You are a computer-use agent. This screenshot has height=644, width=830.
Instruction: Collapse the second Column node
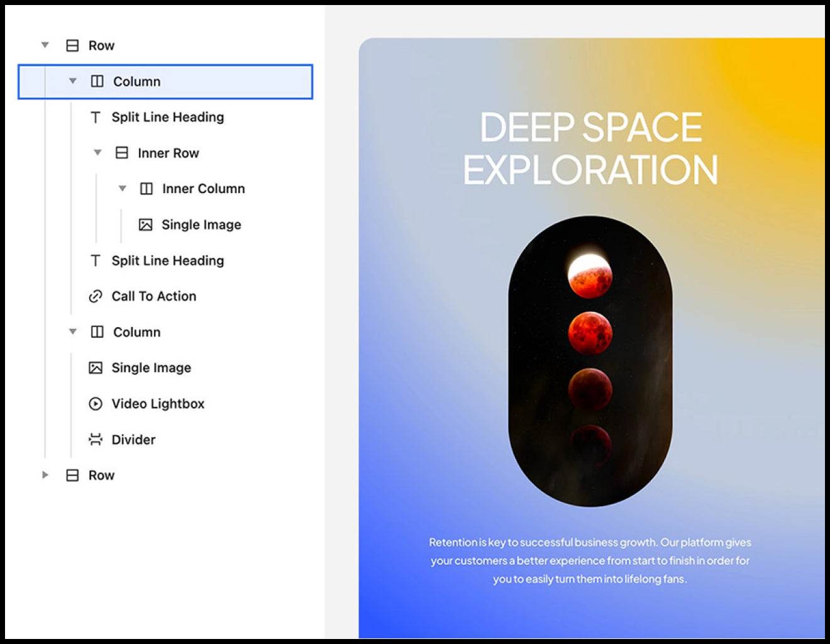point(73,332)
